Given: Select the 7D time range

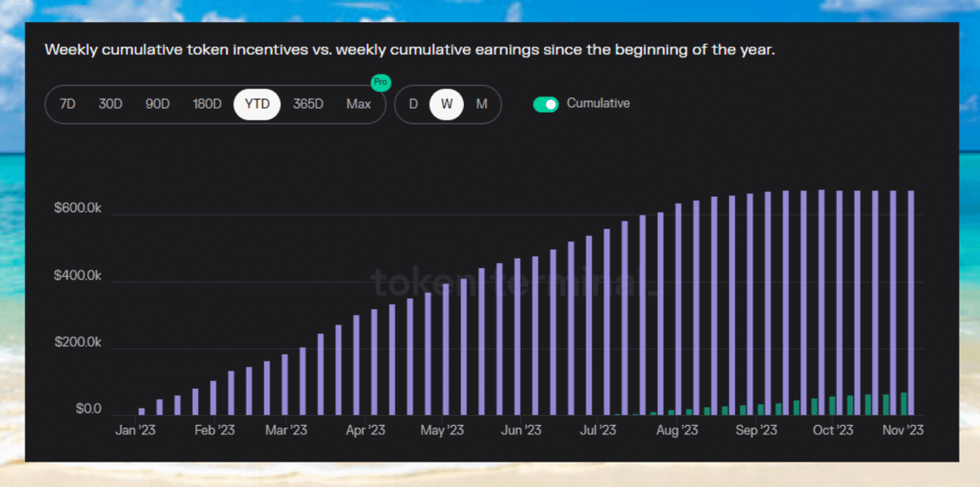Looking at the screenshot, I should coord(68,105).
